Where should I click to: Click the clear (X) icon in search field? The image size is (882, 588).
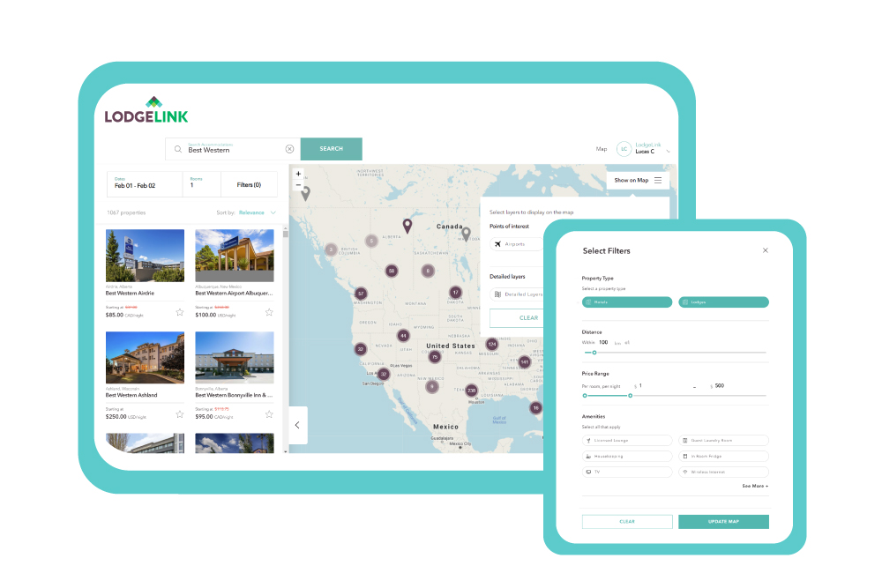pyautogui.click(x=289, y=149)
